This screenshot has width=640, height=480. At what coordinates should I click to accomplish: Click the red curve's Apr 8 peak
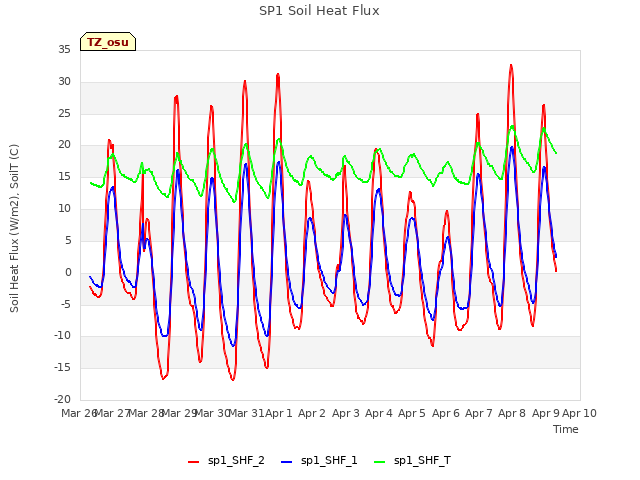click(x=511, y=65)
